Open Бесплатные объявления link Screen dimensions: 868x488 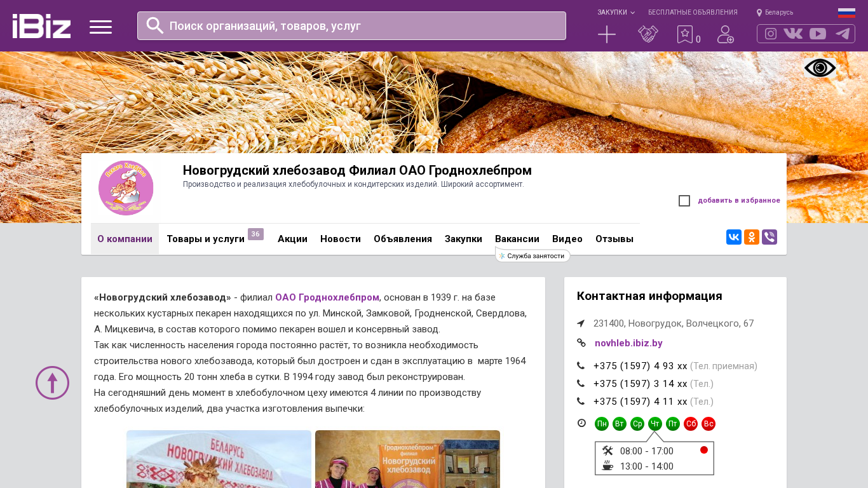point(693,13)
